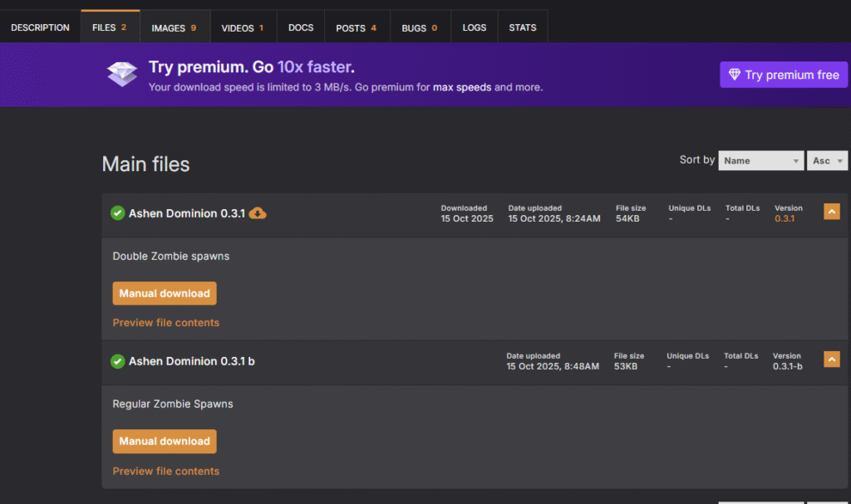Open the Images tab
The image size is (851, 504).
[174, 27]
